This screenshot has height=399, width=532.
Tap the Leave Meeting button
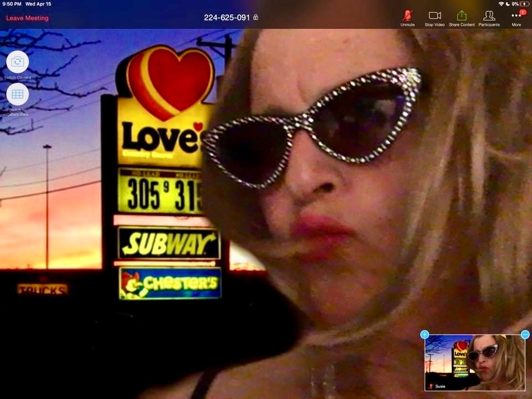point(28,18)
